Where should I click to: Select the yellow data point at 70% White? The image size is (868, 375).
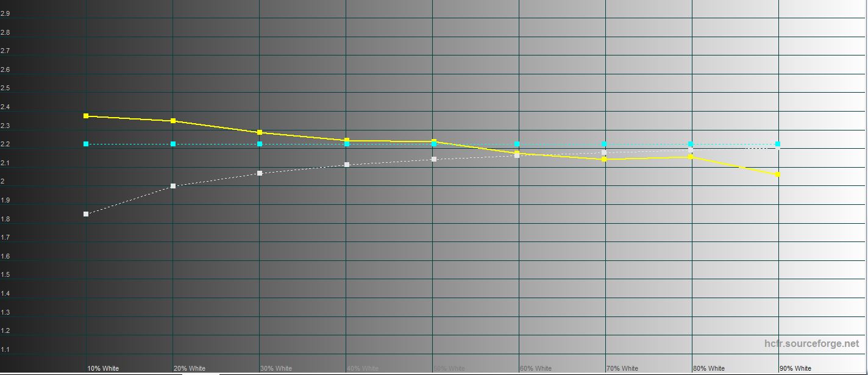pyautogui.click(x=604, y=159)
